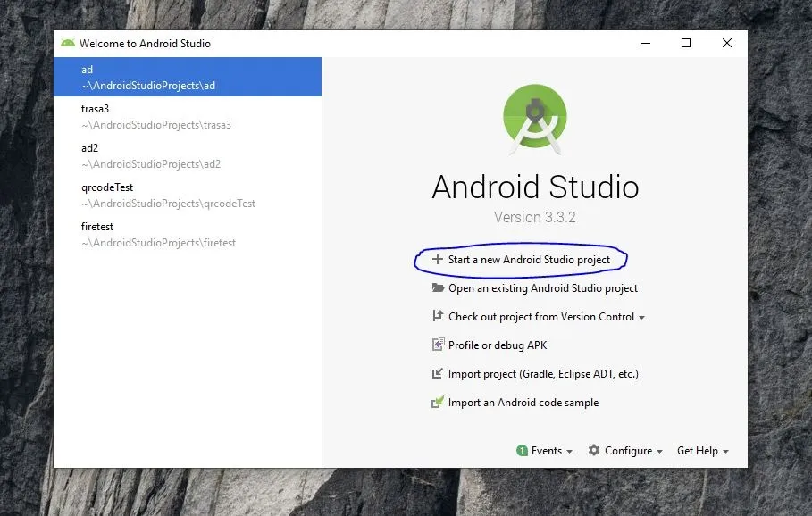Minimize the Welcome window
This screenshot has height=516, width=812.
[646, 43]
